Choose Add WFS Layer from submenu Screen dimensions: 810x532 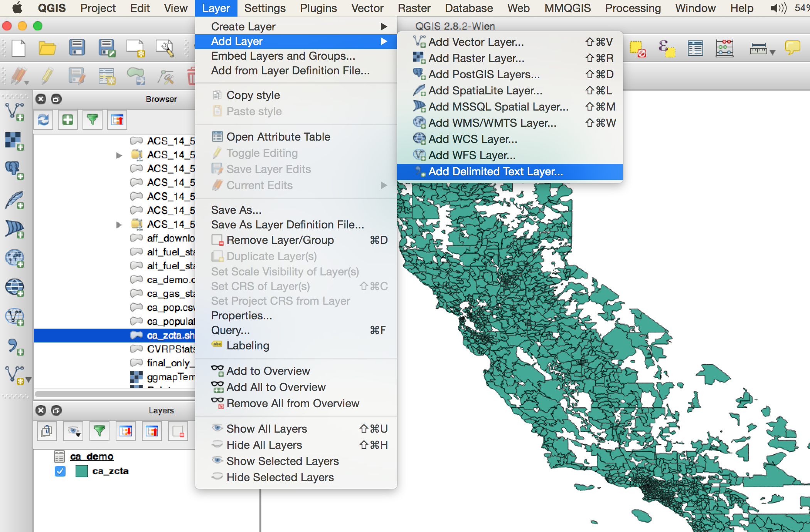[510, 155]
